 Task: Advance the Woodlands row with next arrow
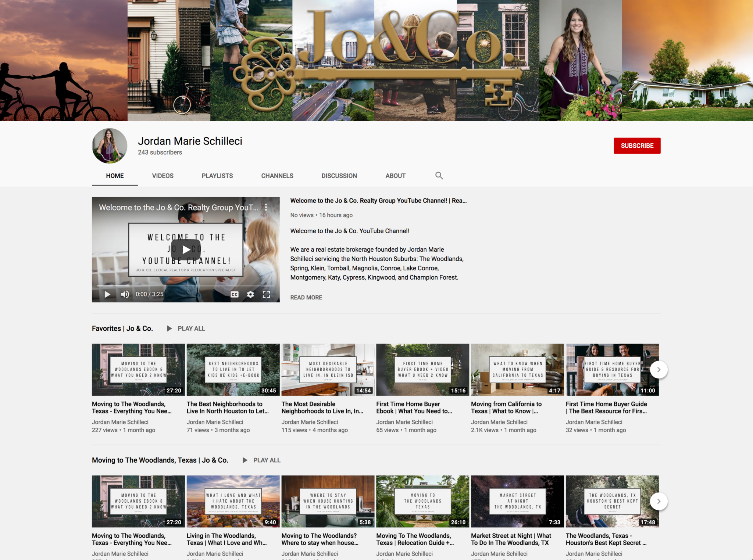pos(659,501)
